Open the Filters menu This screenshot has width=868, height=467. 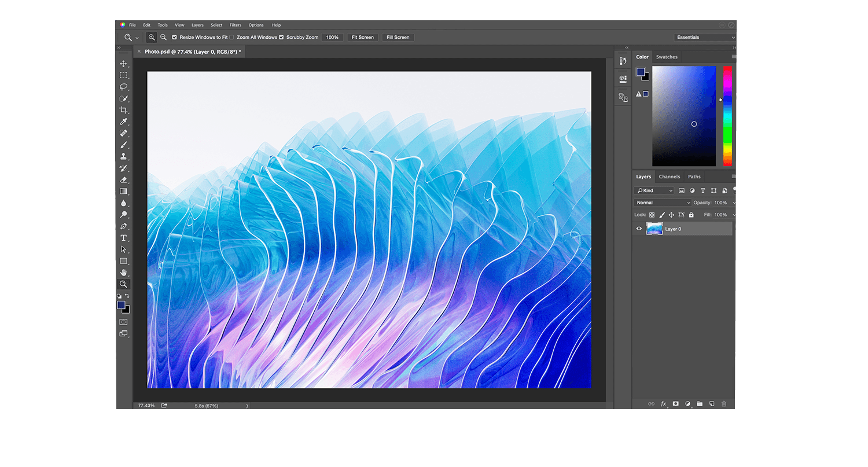pos(235,25)
